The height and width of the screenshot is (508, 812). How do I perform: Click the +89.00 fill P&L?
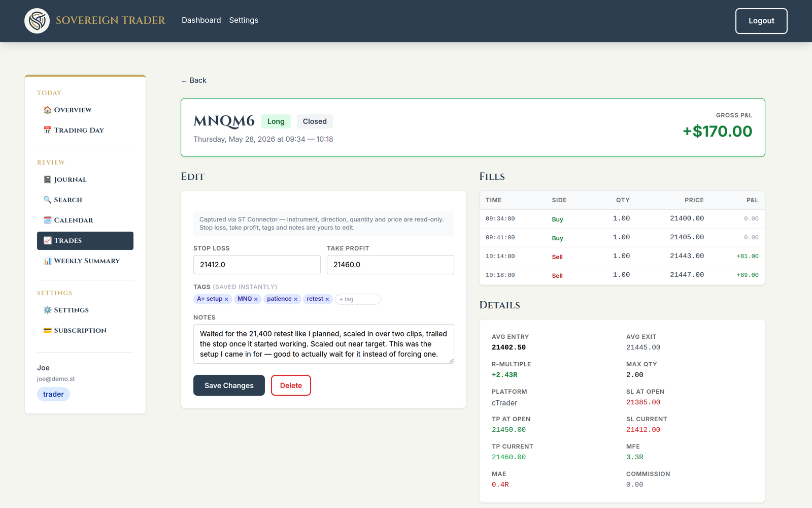click(748, 275)
